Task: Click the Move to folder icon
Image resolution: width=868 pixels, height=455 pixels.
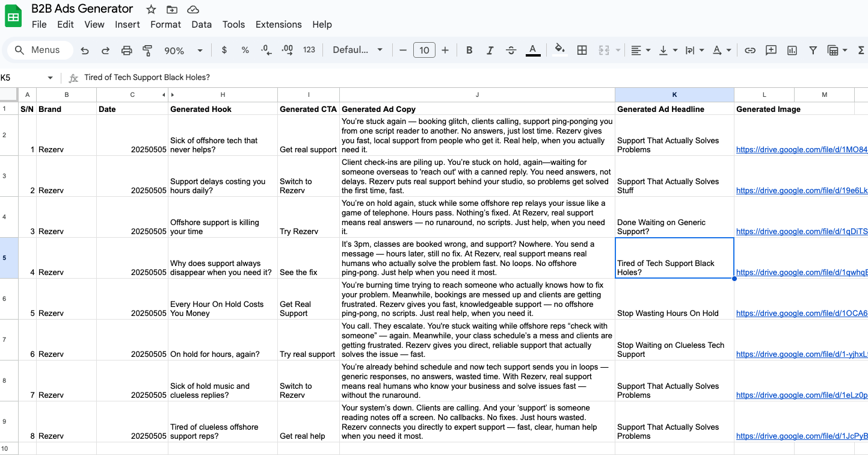Action: point(172,9)
